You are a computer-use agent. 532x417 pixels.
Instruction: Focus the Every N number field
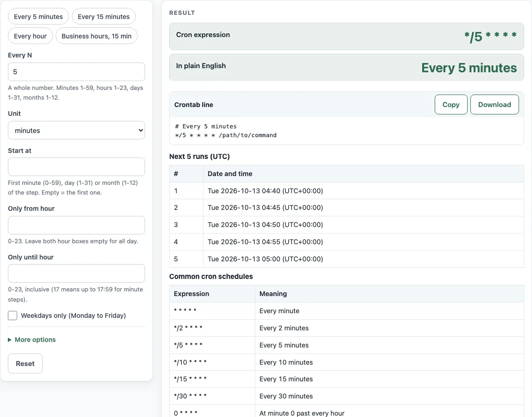tap(76, 72)
